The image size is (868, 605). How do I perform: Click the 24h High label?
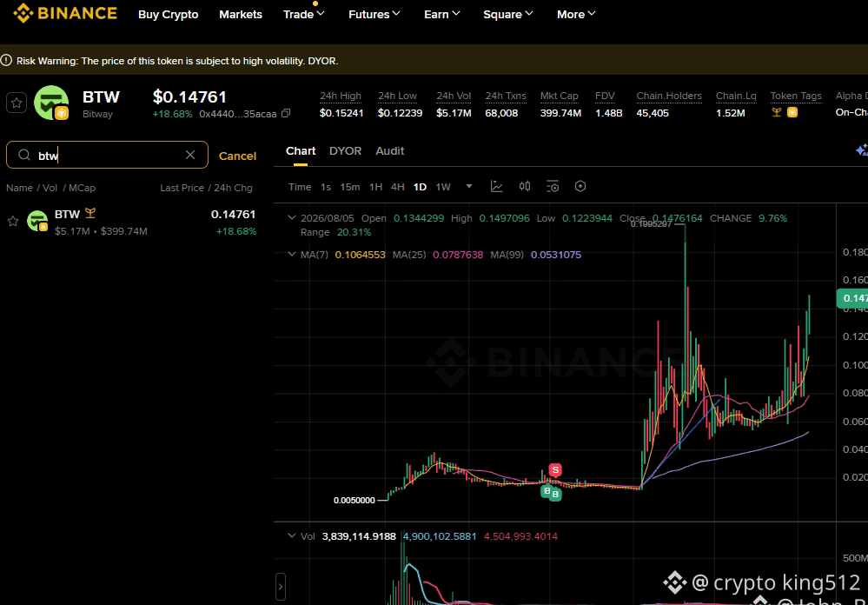341,96
